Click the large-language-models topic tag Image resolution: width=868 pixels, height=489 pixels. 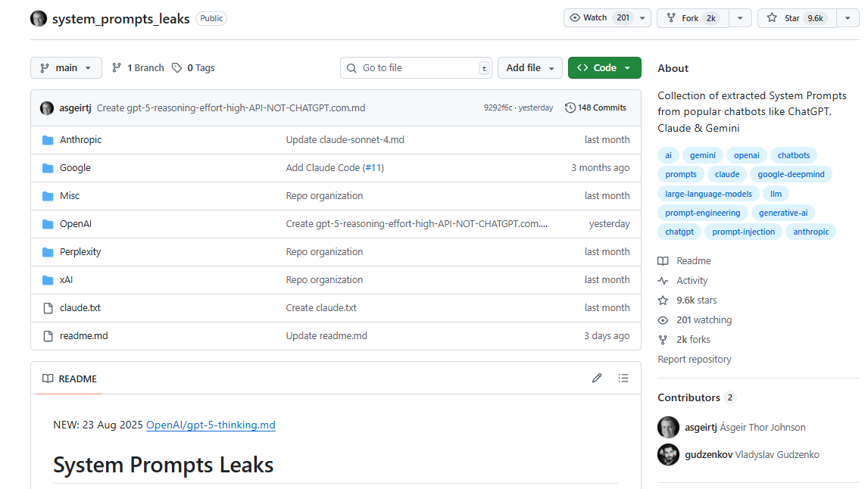click(x=708, y=194)
